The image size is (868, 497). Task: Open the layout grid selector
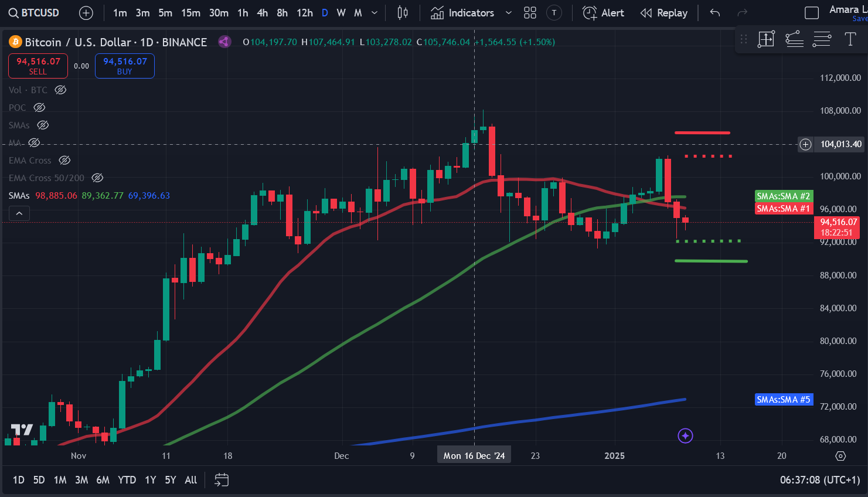tap(530, 13)
